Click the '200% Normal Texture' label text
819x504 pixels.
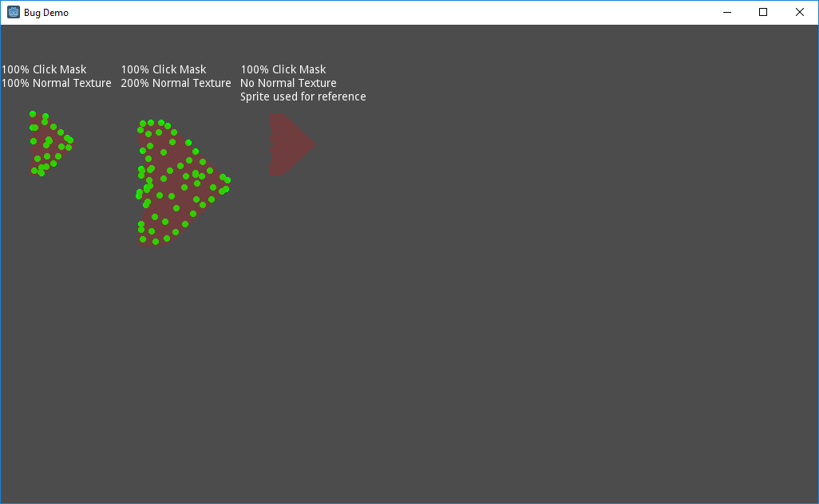pyautogui.click(x=176, y=82)
